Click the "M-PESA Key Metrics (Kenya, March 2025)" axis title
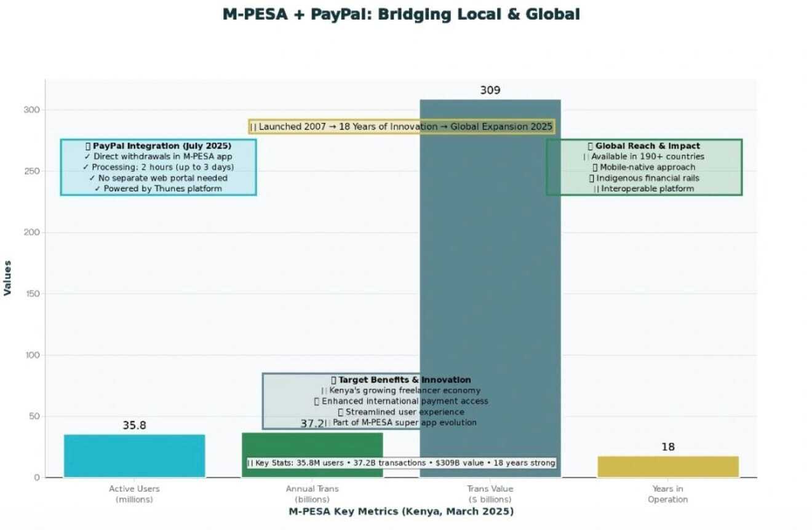The height and width of the screenshot is (530, 812). click(401, 512)
